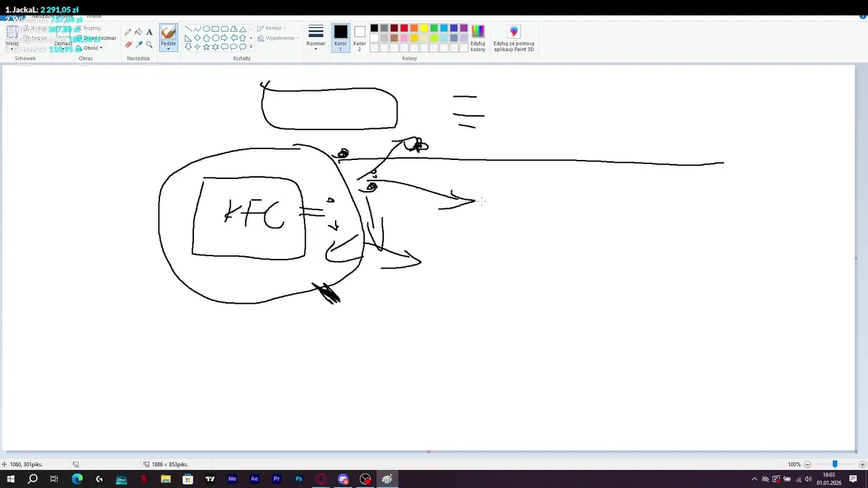This screenshot has height=488, width=868.
Task: Pick the red color swatch
Action: pyautogui.click(x=404, y=28)
